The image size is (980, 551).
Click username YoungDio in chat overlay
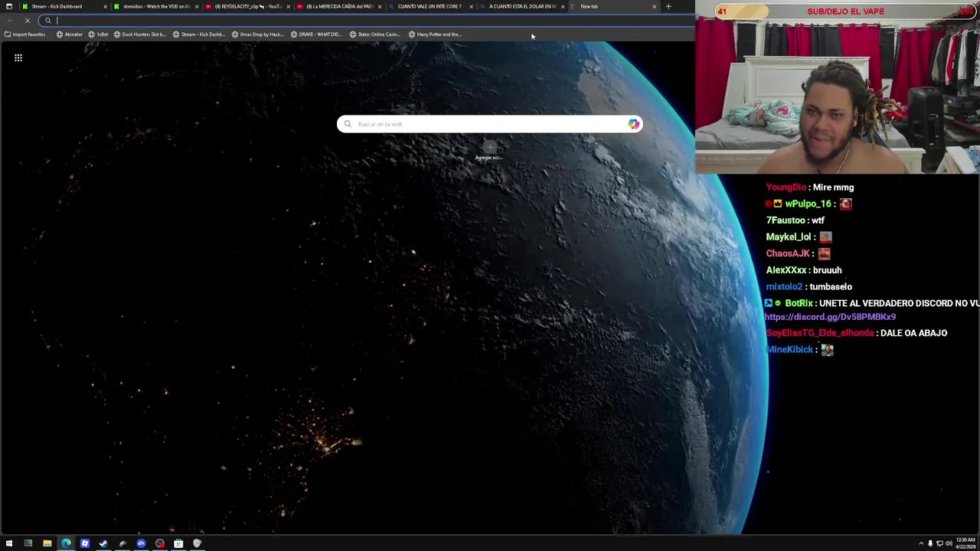coord(786,187)
